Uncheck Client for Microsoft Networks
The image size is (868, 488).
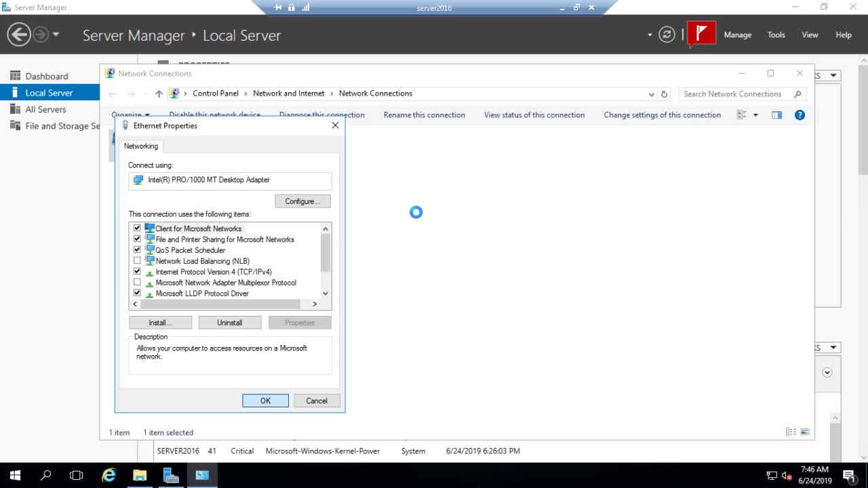[137, 228]
